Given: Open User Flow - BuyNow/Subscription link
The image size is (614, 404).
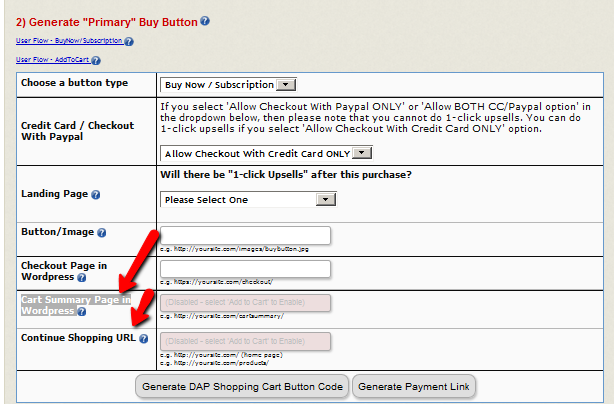Looking at the screenshot, I should (69, 42).
